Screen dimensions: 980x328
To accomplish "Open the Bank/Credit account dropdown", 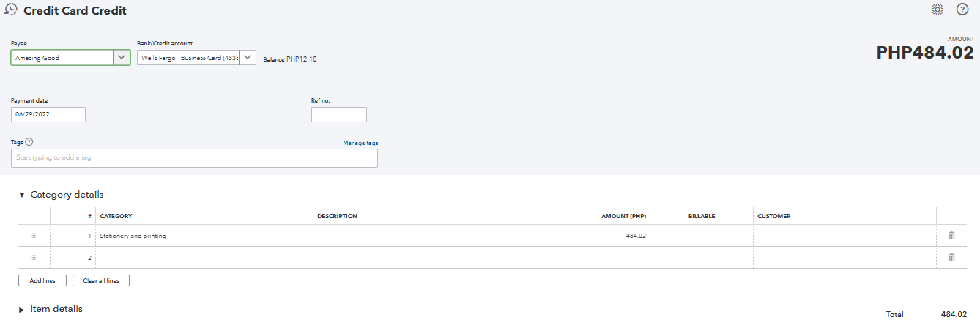I will tap(247, 57).
